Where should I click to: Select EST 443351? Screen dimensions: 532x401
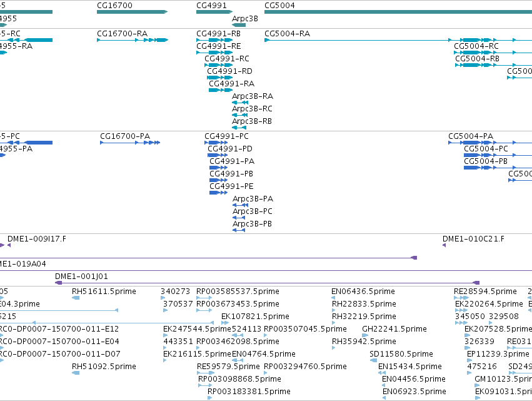click(x=165, y=348)
